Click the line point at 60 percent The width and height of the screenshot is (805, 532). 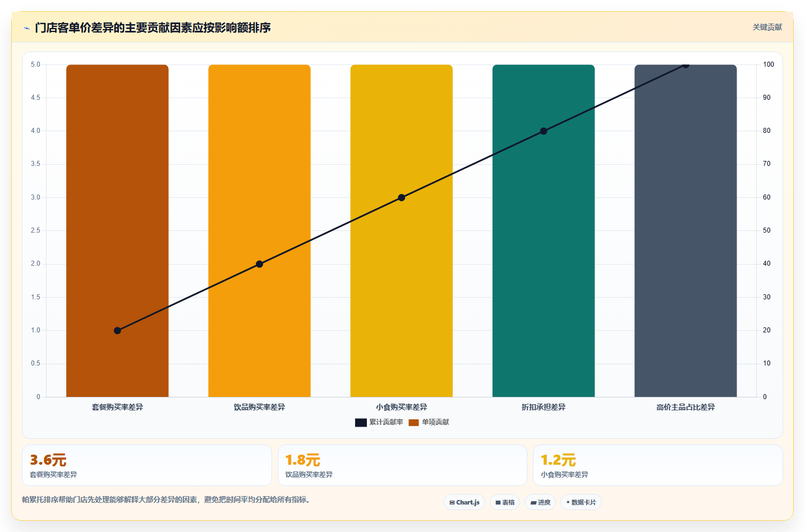pos(402,197)
